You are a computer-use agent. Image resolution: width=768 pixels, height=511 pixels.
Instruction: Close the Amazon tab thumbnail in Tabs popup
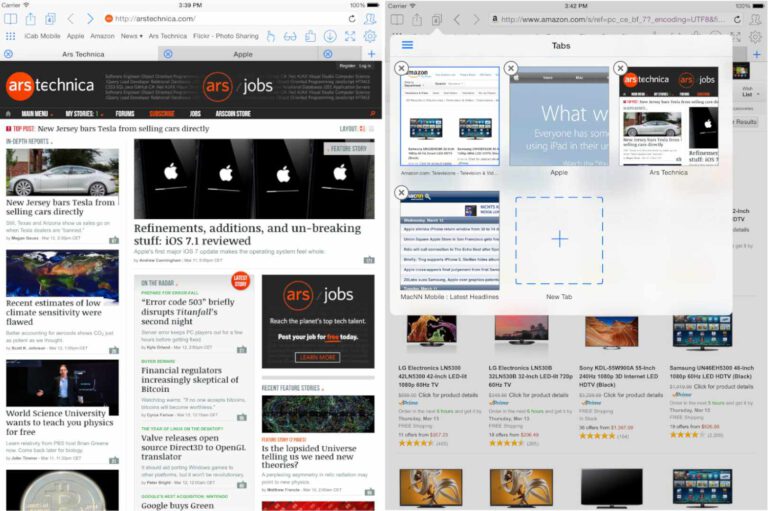402,68
